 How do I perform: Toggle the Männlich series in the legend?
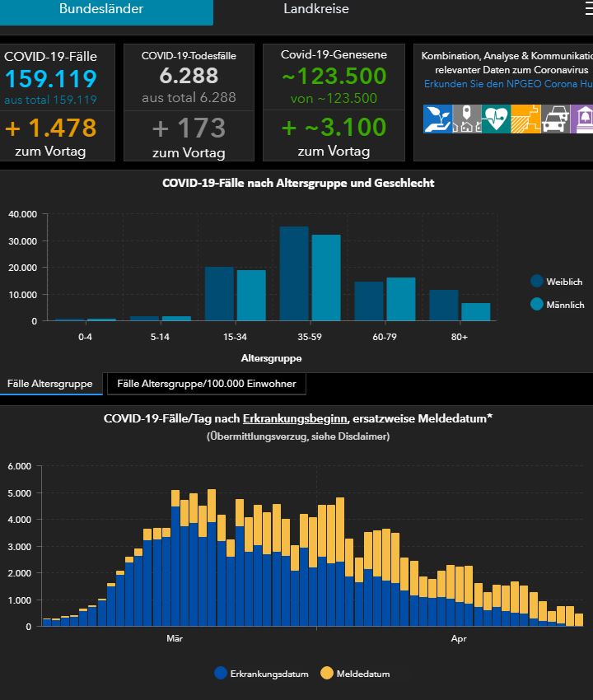point(558,305)
